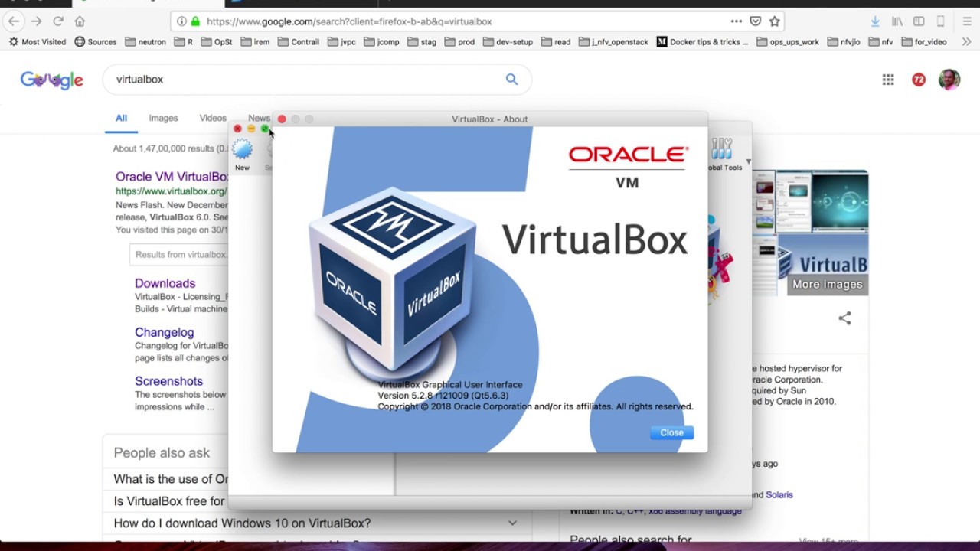The height and width of the screenshot is (551, 980).
Task: Go back in Firefox
Action: pyautogui.click(x=14, y=21)
